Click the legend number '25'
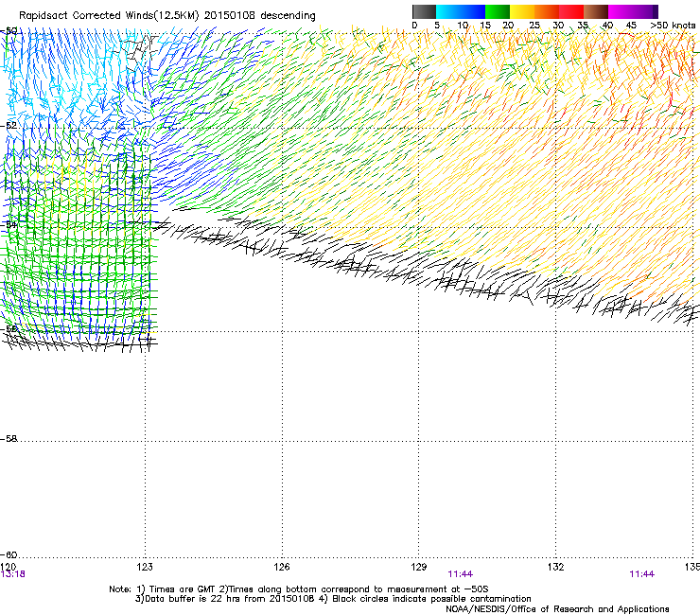 point(534,26)
